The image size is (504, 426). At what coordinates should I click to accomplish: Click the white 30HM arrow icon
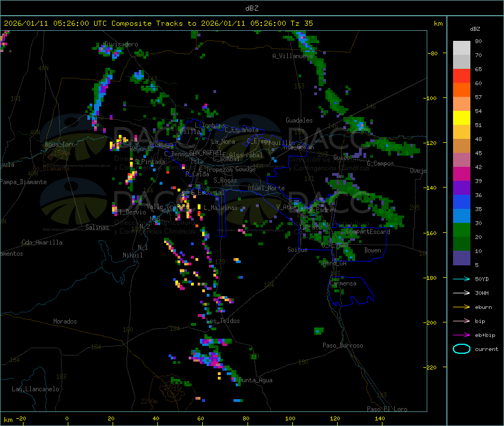click(461, 293)
